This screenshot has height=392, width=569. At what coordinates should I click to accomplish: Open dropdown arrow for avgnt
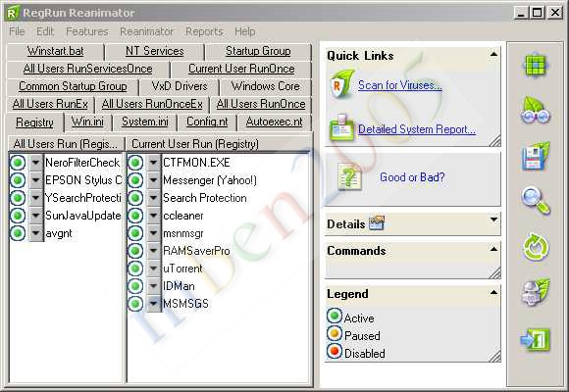(x=35, y=233)
